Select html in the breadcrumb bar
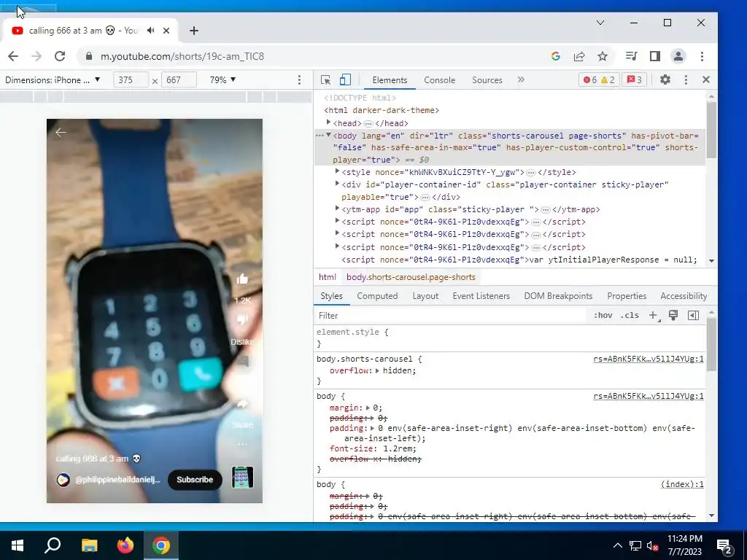747x560 pixels. 328,277
